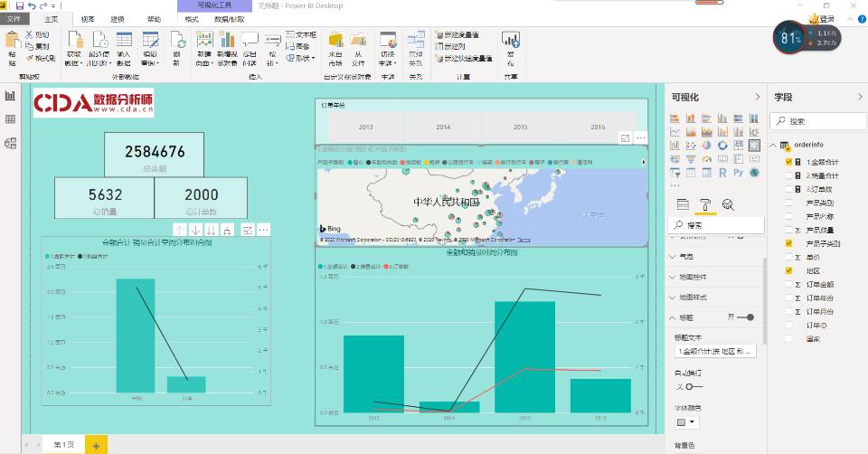
Task: Click Manage Relationships (管理关系) icon
Action: 416,40
